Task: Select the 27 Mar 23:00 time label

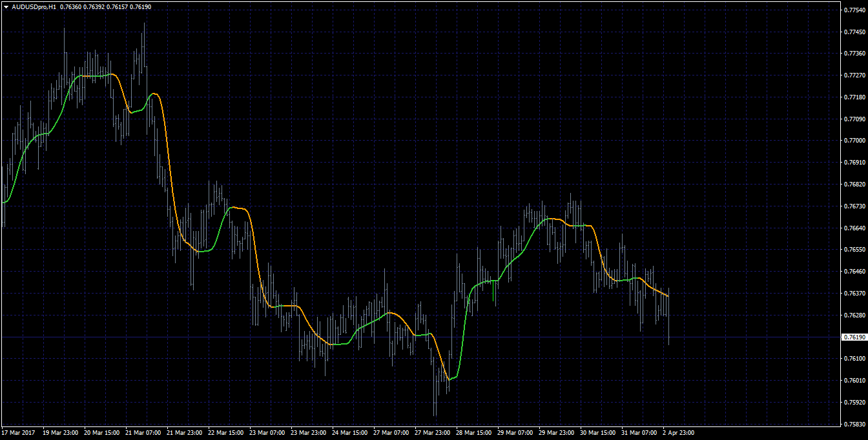Action: click(x=432, y=432)
